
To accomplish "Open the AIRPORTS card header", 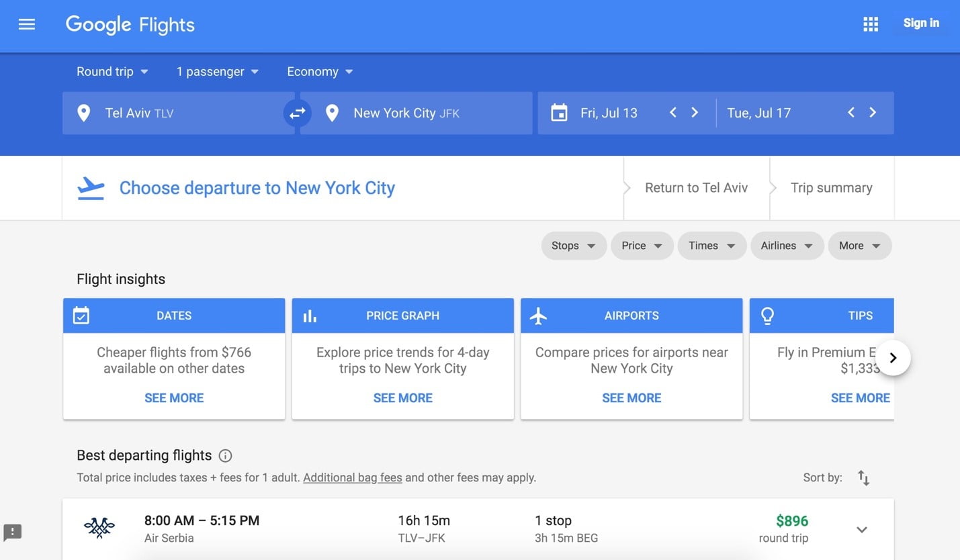I will pyautogui.click(x=631, y=316).
